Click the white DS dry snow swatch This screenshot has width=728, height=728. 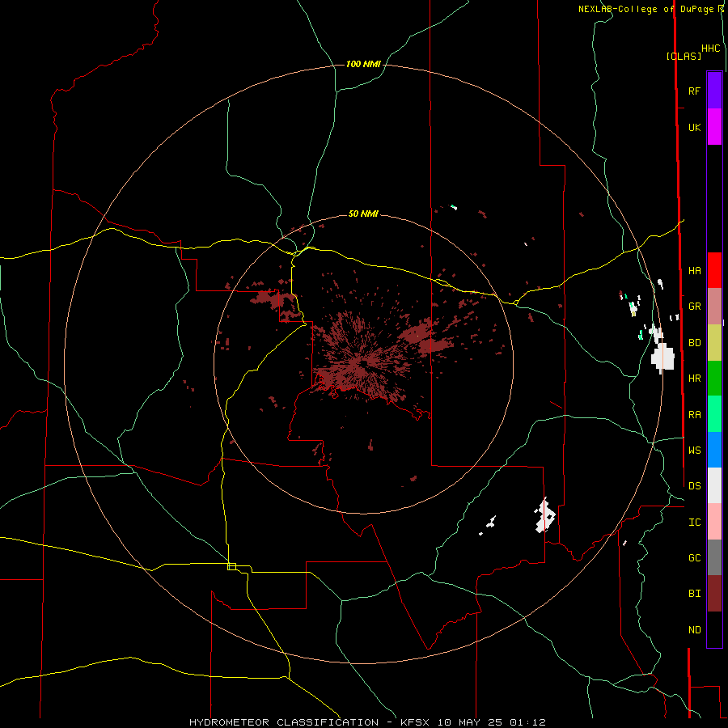(714, 485)
